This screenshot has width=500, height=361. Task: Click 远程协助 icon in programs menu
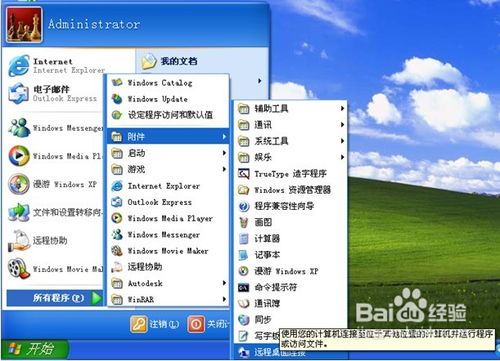[117, 267]
